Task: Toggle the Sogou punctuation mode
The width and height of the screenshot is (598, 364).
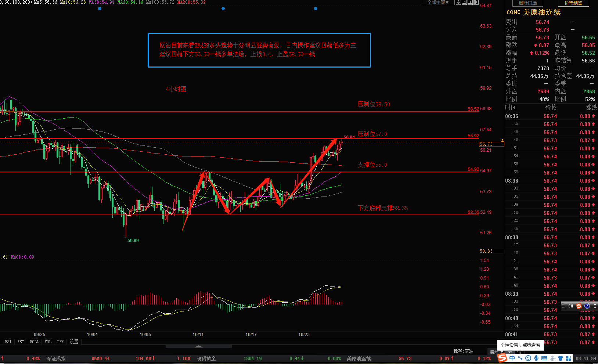Action: pyautogui.click(x=520, y=358)
